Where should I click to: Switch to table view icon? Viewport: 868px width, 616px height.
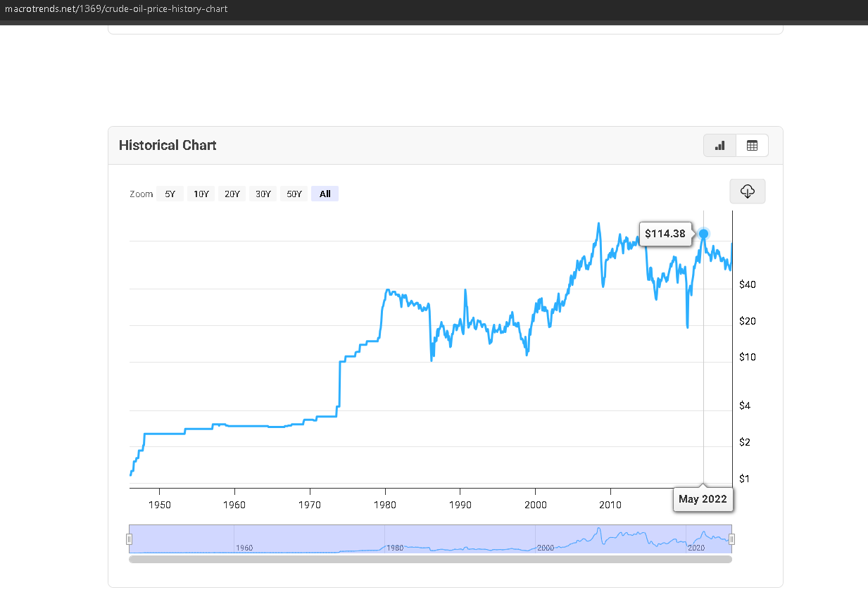(752, 146)
